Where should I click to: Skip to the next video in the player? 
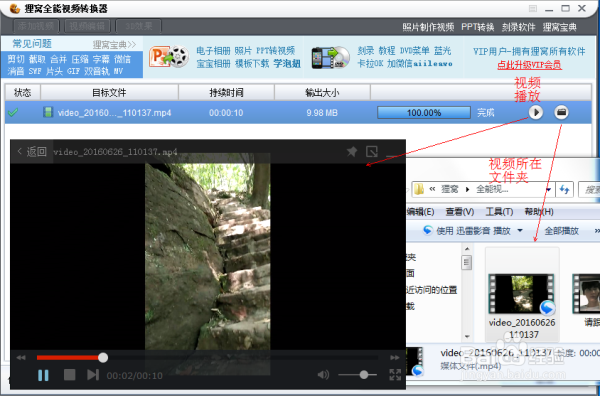pyautogui.click(x=93, y=375)
